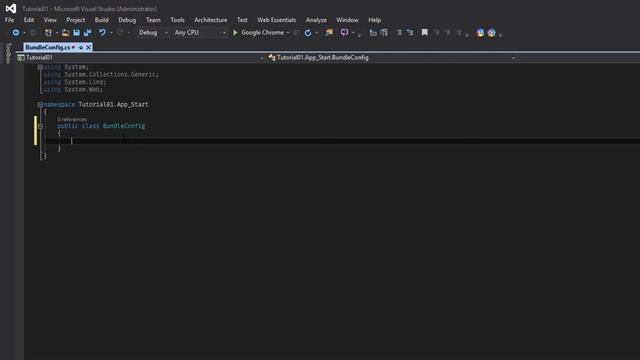Click the Uncomment Selection icon
The width and height of the screenshot is (640, 360).
(410, 33)
